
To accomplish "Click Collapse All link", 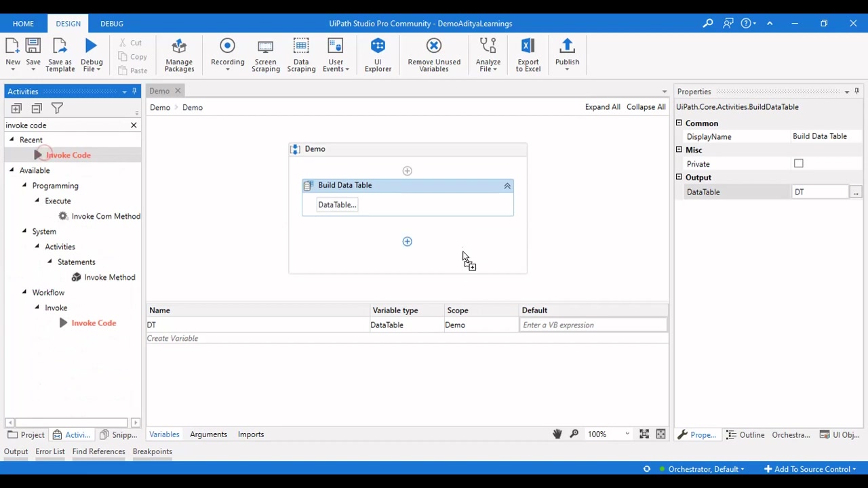I will (646, 107).
